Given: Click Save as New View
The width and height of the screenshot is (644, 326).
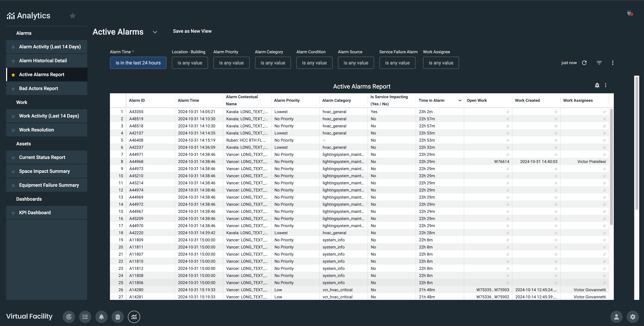Looking at the screenshot, I should [x=192, y=31].
